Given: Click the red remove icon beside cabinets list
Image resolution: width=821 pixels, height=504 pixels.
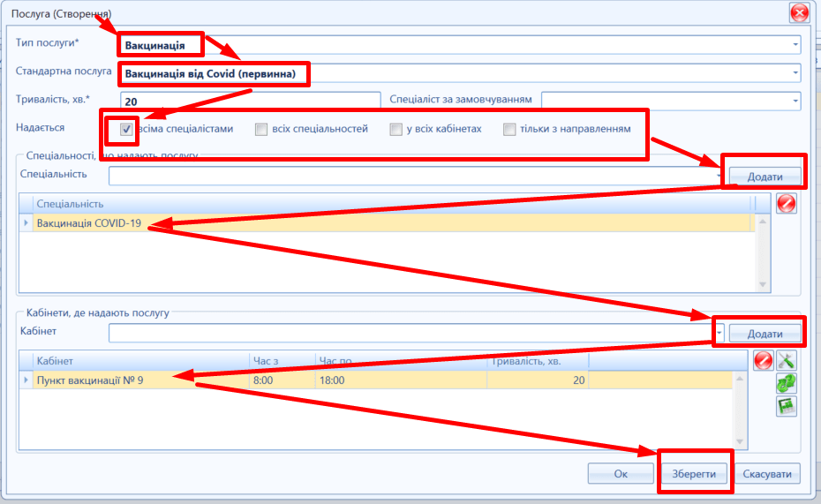Looking at the screenshot, I should tap(764, 360).
